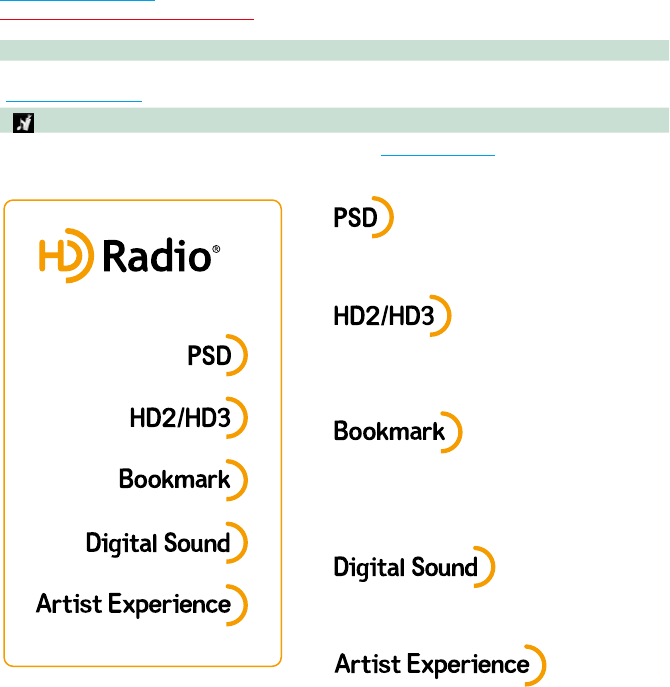The width and height of the screenshot is (670, 687).
Task: Click the standalone Bookmark logo outside the box
Action: point(397,432)
